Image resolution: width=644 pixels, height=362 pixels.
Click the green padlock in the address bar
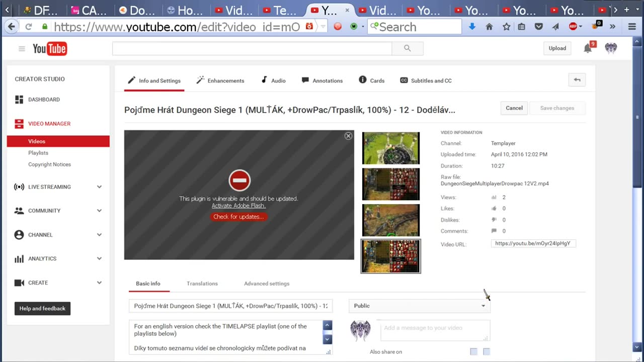(x=45, y=27)
